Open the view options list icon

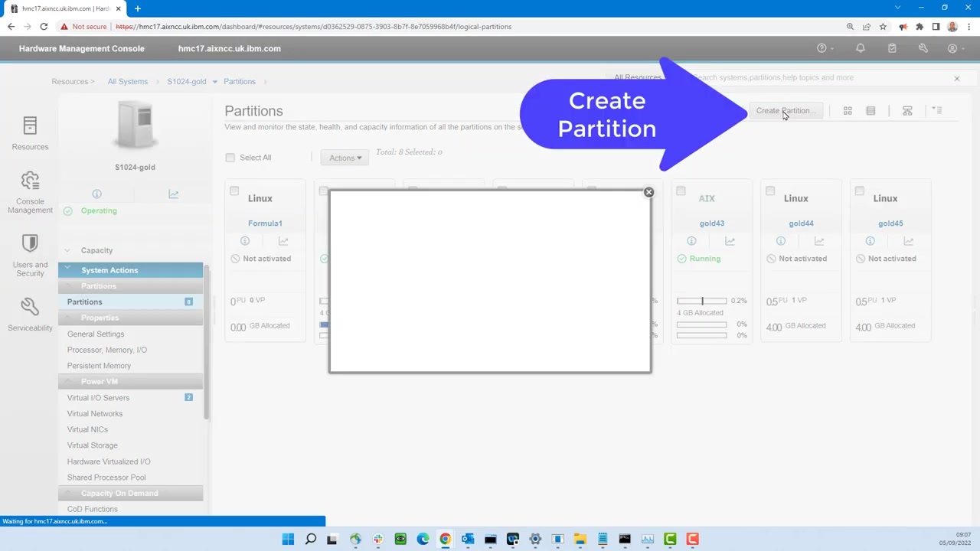937,111
